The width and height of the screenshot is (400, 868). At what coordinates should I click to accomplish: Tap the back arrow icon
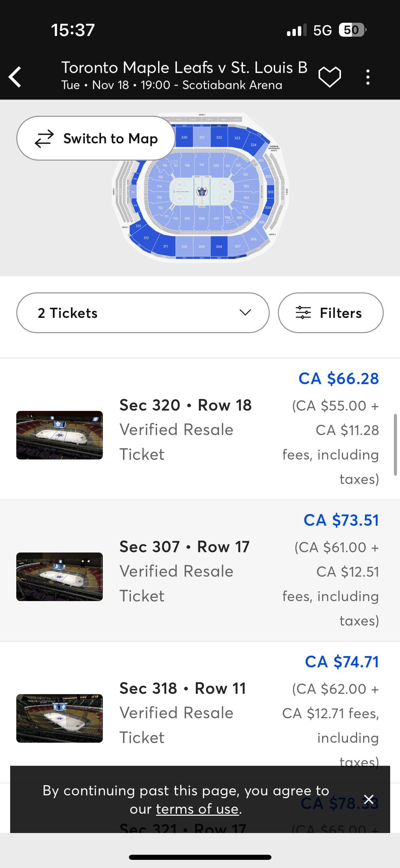pyautogui.click(x=15, y=77)
